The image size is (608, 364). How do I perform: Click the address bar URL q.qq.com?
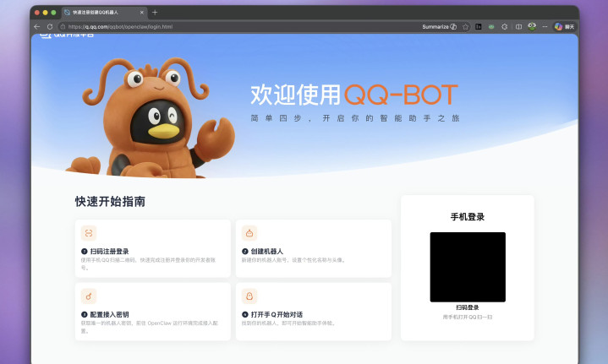click(x=120, y=27)
